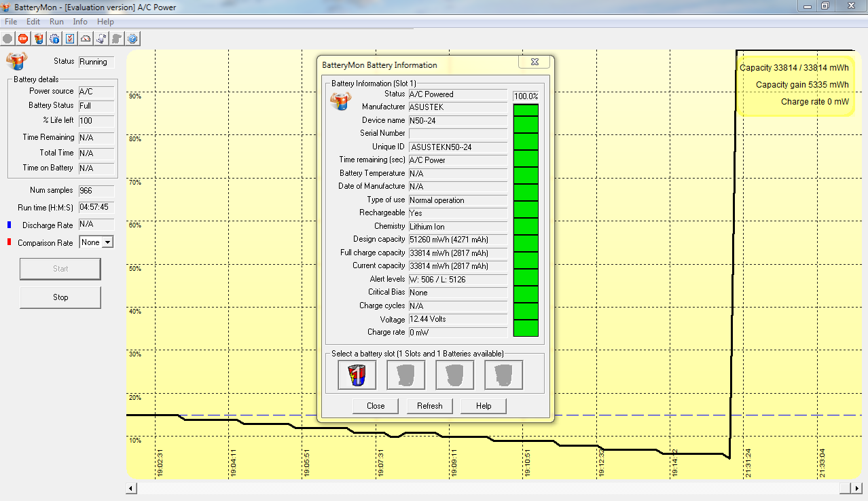Click the Run time field 04:57:45
The image size is (868, 501).
click(96, 207)
